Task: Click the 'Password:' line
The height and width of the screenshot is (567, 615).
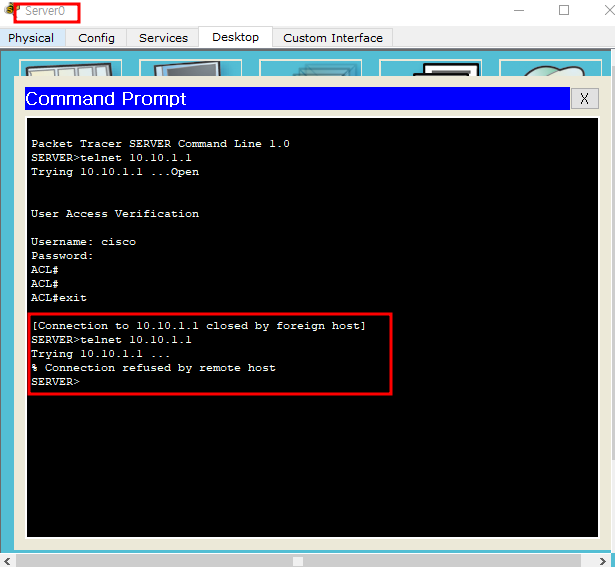Action: pos(62,256)
